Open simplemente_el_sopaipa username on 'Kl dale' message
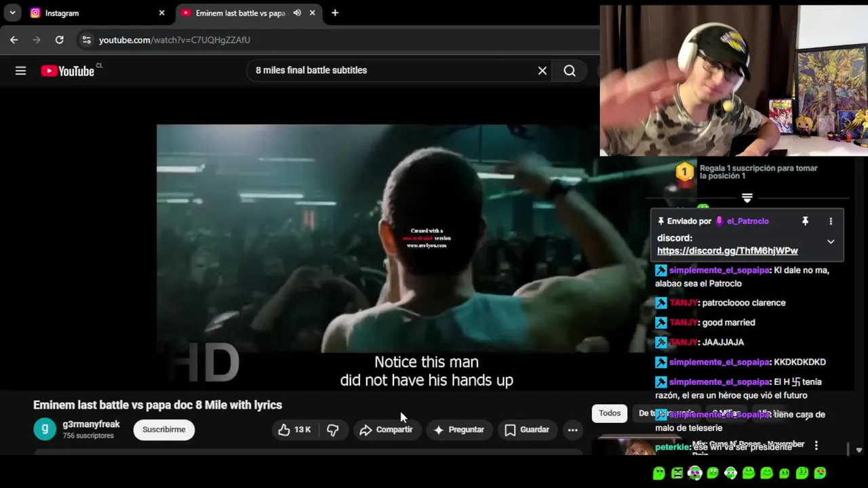The image size is (868, 488). (719, 270)
